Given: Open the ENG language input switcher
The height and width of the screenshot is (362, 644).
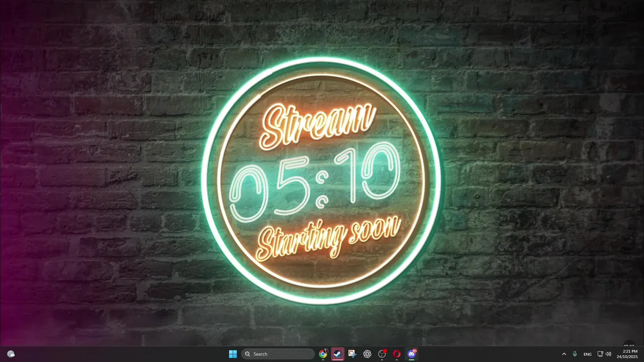Looking at the screenshot, I should point(587,354).
